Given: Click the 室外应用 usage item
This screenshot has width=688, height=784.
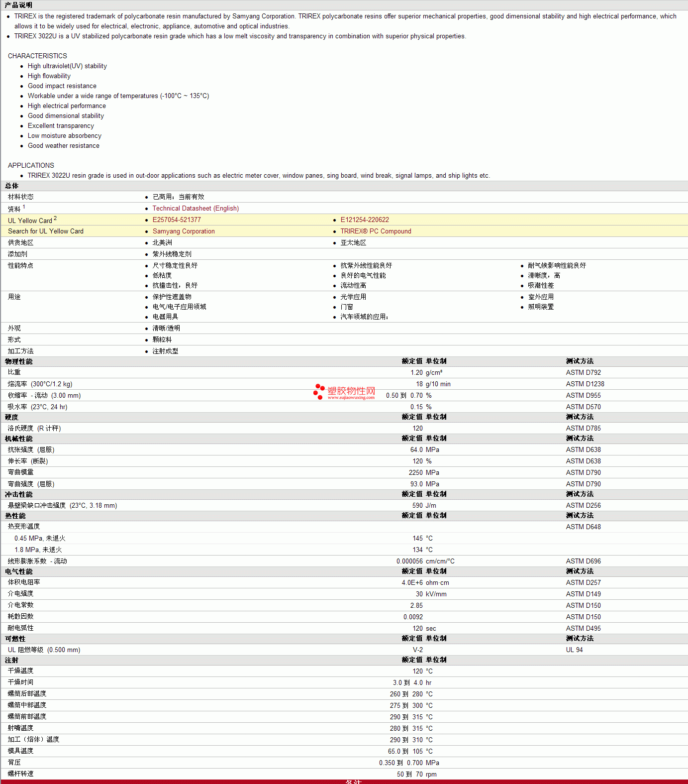Looking at the screenshot, I should (541, 297).
